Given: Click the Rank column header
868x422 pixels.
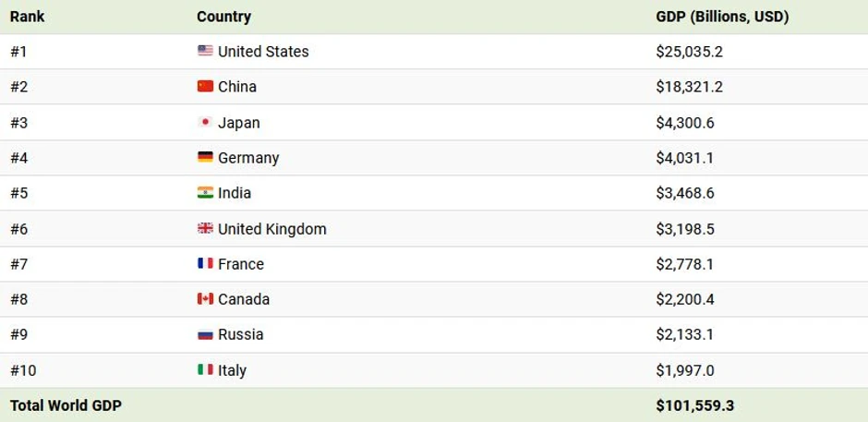Looking at the screenshot, I should 28,17.
